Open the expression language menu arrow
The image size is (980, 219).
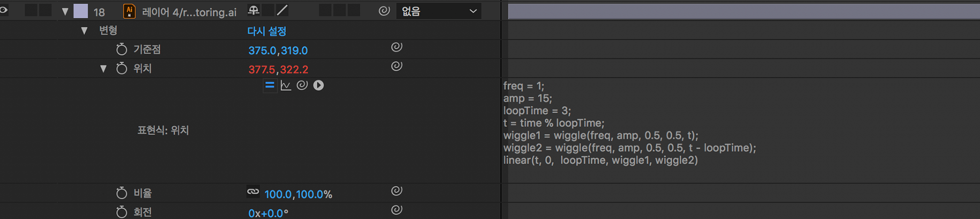[318, 85]
